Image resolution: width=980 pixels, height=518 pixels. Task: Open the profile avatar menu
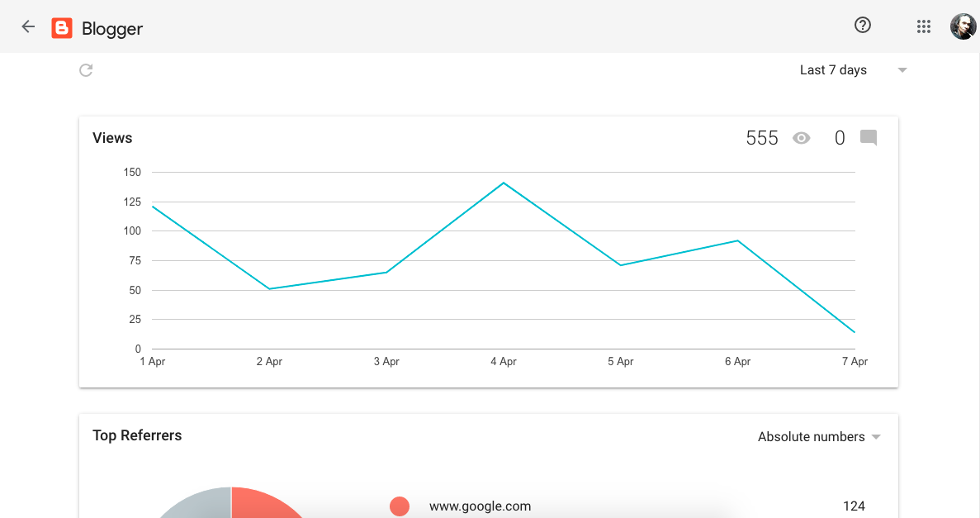[x=963, y=26]
